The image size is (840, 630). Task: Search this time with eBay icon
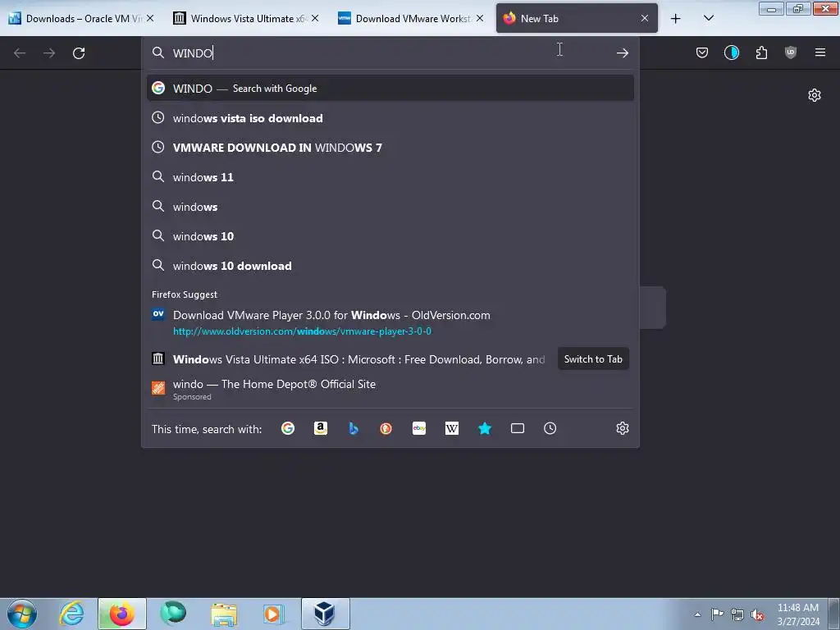[x=419, y=428]
